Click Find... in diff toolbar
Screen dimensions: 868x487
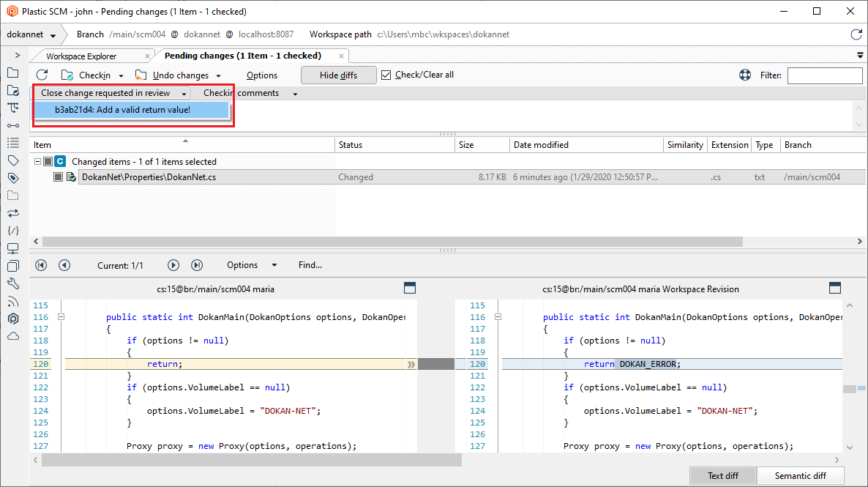pos(310,265)
